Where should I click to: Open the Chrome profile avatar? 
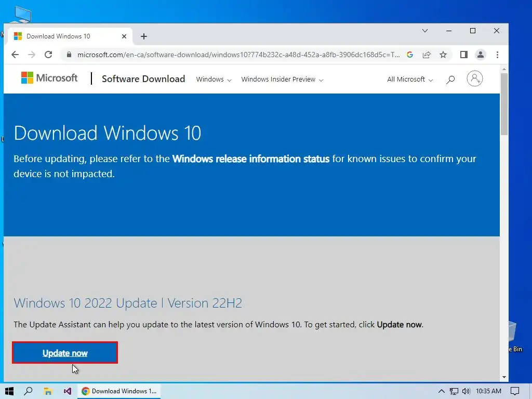[x=481, y=55]
